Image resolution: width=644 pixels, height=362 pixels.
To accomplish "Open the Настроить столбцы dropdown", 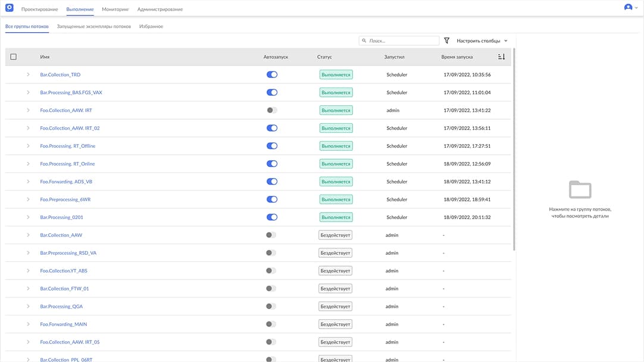I will (480, 40).
